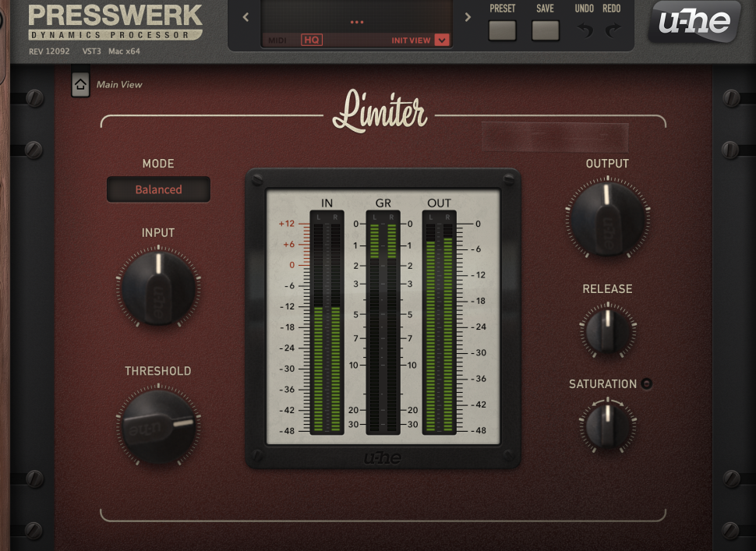Click the 'MODE' label
This screenshot has width=756, height=551.
tap(158, 164)
